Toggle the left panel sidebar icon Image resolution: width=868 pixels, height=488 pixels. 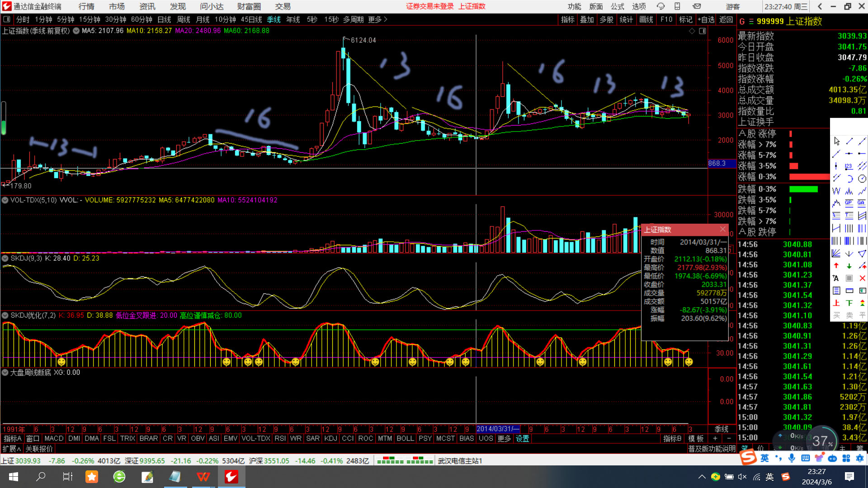7,19
